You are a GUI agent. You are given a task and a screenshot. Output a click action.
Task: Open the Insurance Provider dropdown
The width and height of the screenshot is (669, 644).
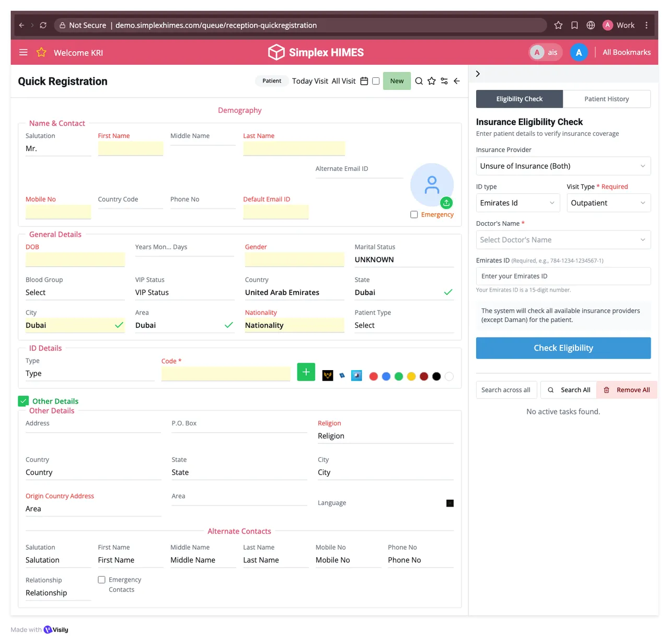pyautogui.click(x=563, y=166)
